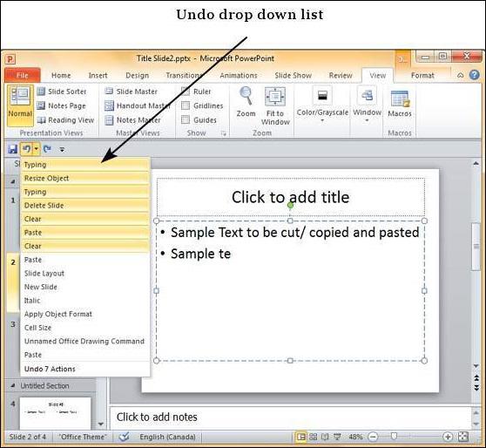Click the "Office Theme" status entry

[83, 437]
